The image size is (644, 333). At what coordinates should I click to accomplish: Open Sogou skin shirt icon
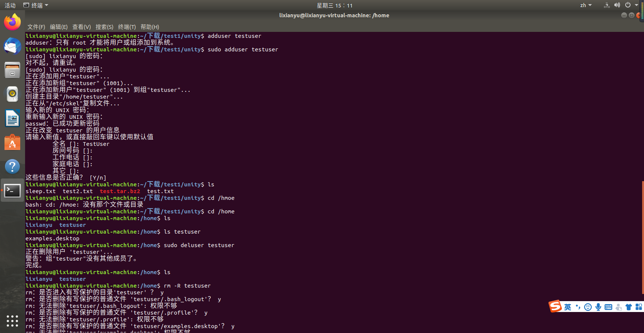[x=629, y=307]
